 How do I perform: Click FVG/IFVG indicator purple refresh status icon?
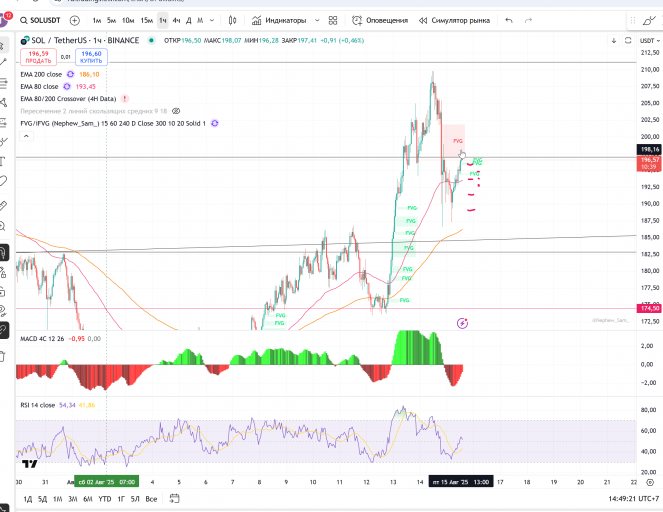(x=215, y=123)
